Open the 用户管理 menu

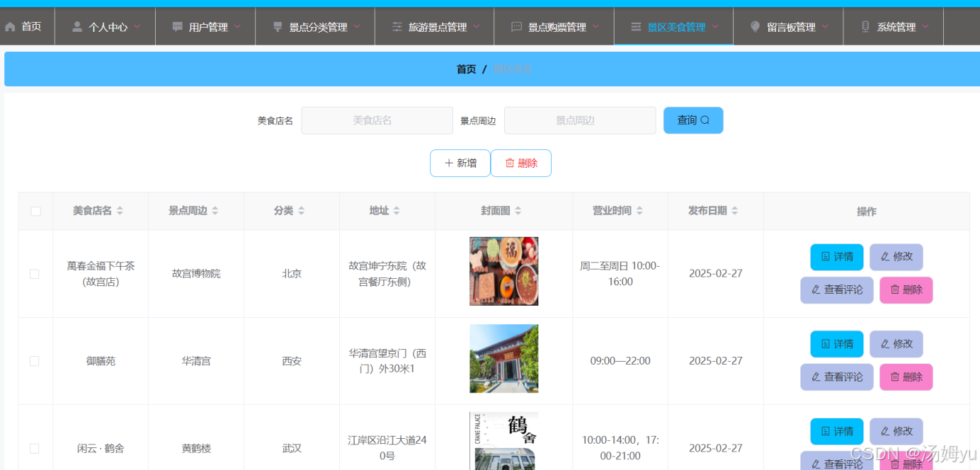click(205, 27)
